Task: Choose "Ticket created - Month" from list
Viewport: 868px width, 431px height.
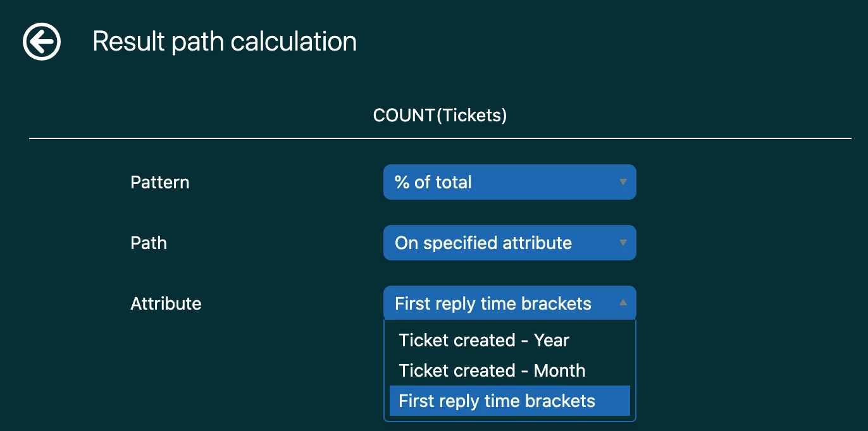Action: [x=492, y=370]
